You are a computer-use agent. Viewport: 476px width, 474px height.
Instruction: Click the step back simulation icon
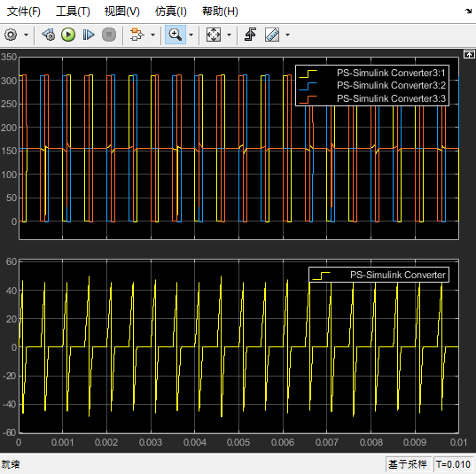[x=49, y=35]
